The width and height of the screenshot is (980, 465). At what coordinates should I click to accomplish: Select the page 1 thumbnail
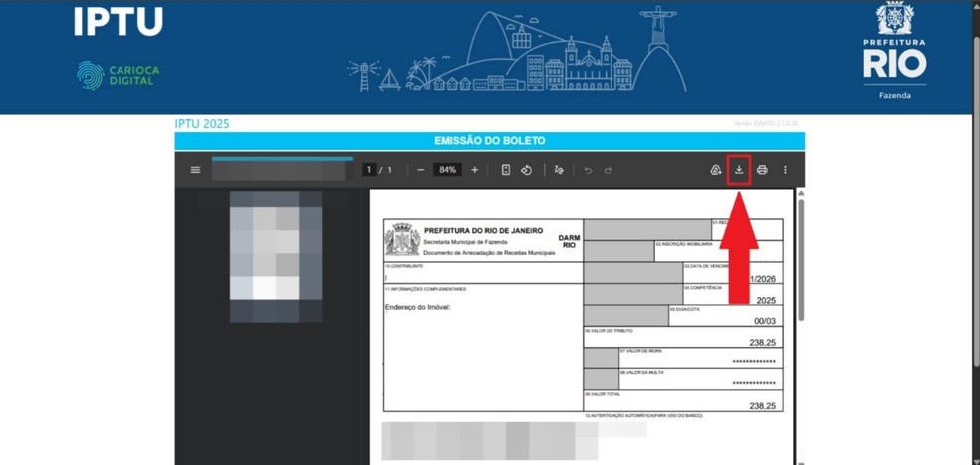coord(276,256)
